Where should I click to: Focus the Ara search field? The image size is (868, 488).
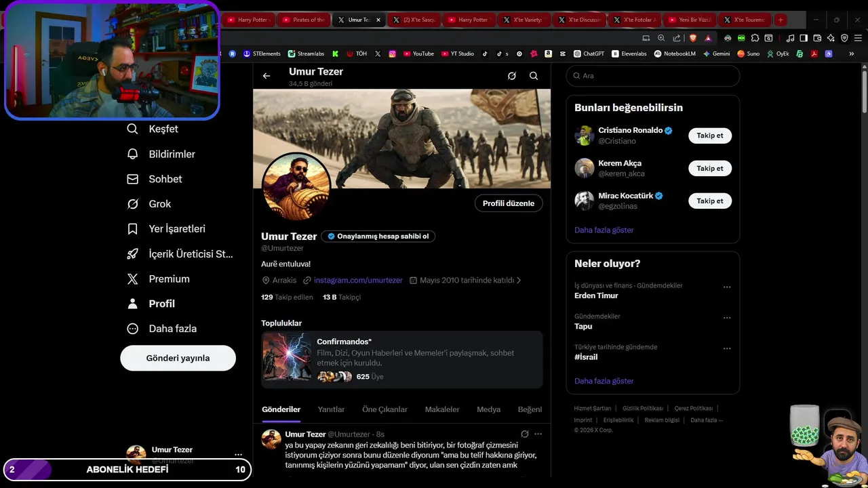(x=653, y=76)
